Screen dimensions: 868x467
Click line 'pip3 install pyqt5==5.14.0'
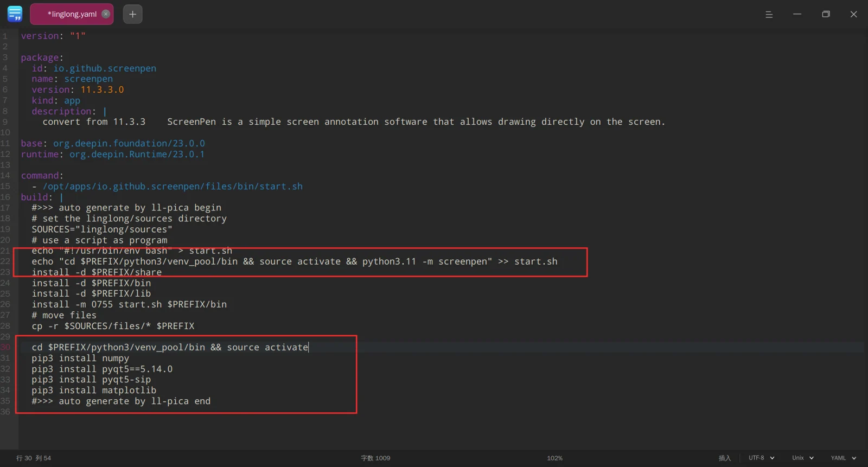[102, 369]
